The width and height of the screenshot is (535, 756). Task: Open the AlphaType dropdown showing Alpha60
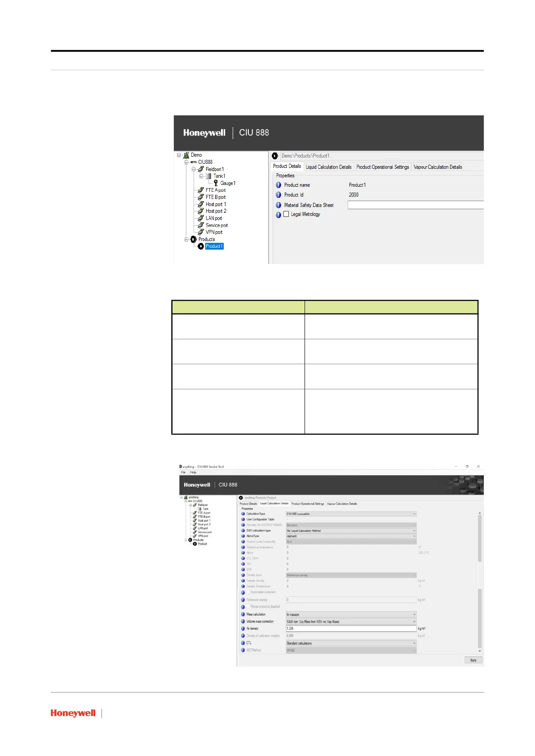(x=351, y=536)
